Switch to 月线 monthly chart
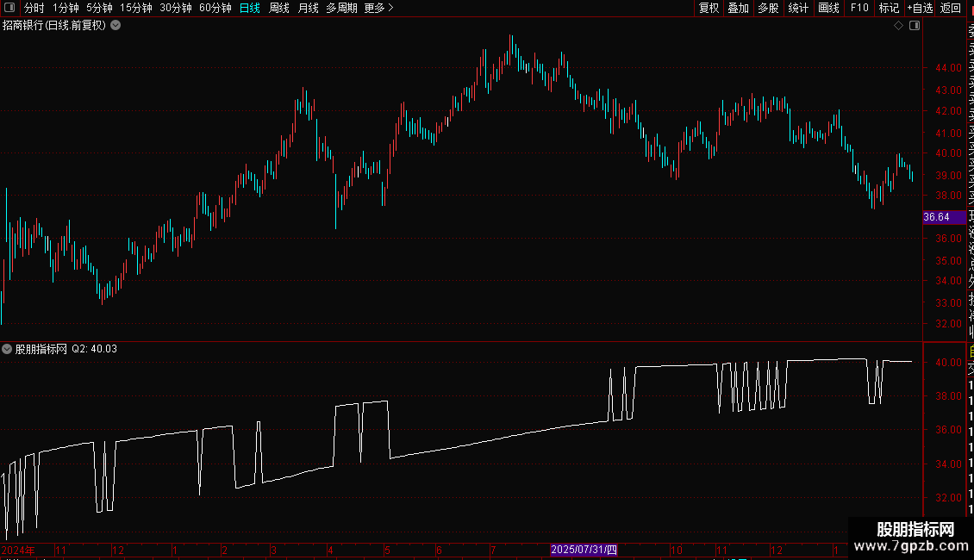Viewport: 974px width, 560px height. (308, 8)
